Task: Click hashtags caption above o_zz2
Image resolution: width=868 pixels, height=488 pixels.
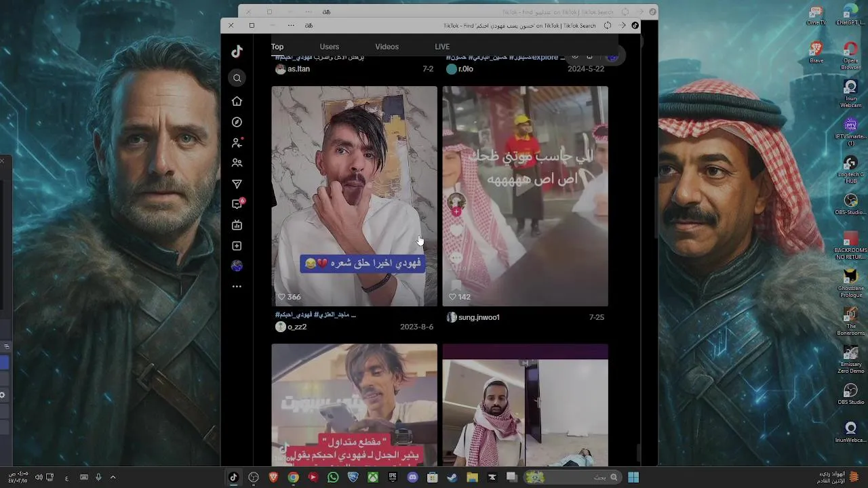Action: coord(315,314)
